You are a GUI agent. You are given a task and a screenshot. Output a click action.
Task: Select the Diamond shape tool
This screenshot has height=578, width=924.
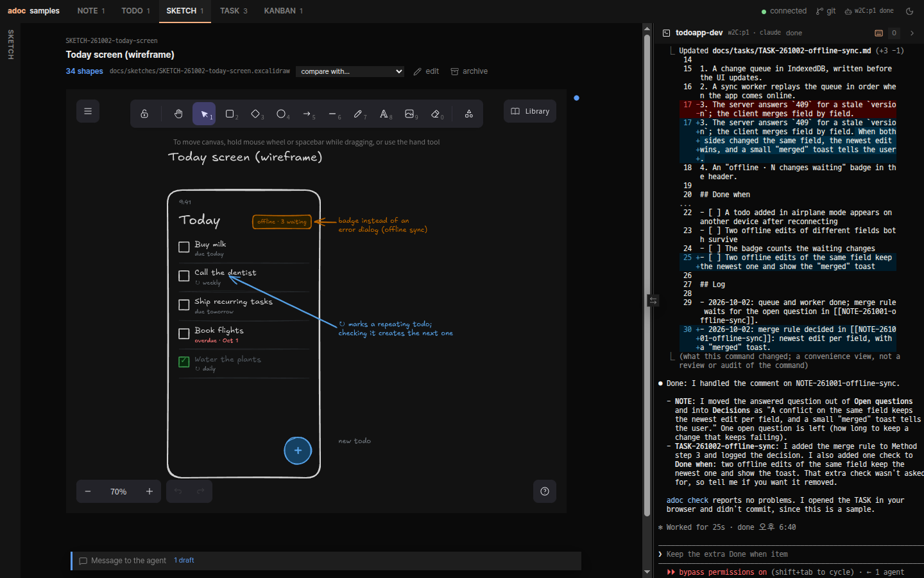pos(255,114)
